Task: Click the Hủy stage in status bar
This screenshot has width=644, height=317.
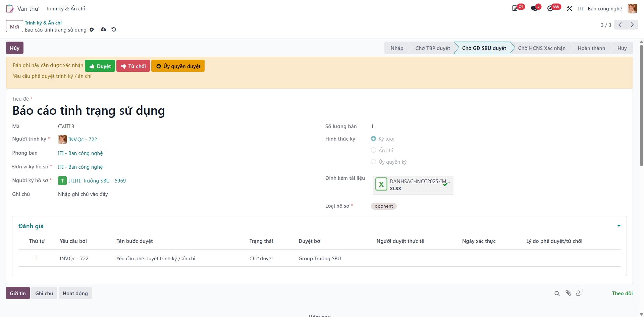Action: (622, 48)
